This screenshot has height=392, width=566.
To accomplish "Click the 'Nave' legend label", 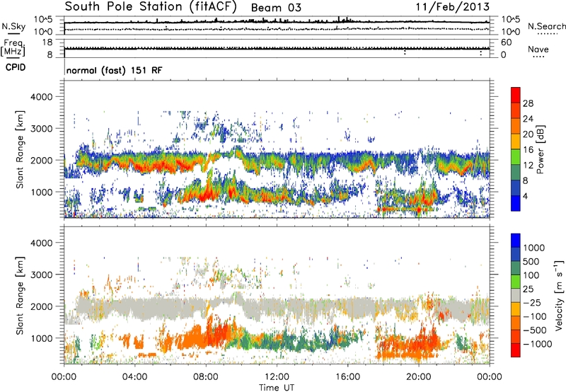I will point(538,49).
